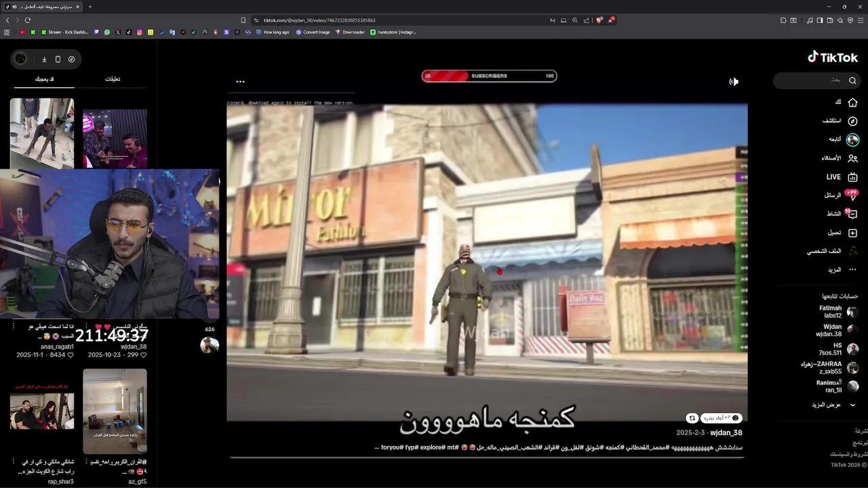The height and width of the screenshot is (488, 868).
Task: Open the Downloader bookmark
Action: tap(350, 32)
